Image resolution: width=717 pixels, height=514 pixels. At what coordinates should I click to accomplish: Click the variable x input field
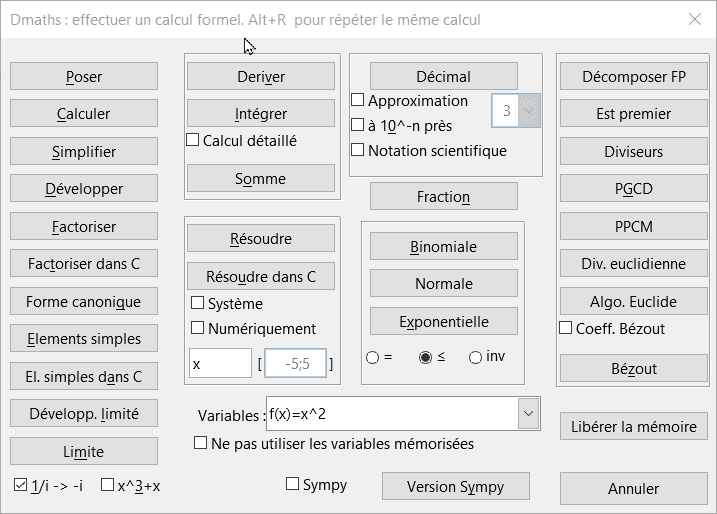coord(220,364)
